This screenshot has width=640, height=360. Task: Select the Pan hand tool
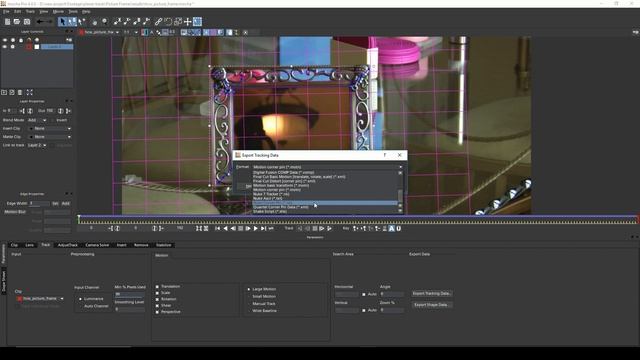point(95,22)
